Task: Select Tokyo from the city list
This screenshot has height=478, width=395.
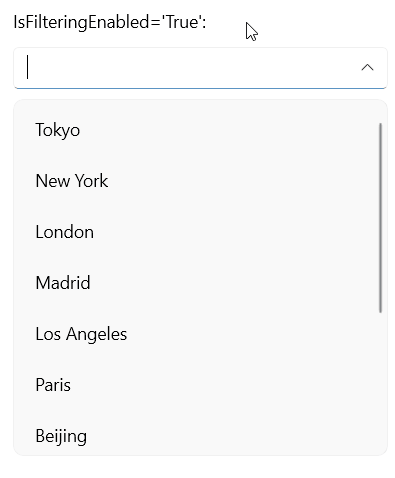Action: 197,130
